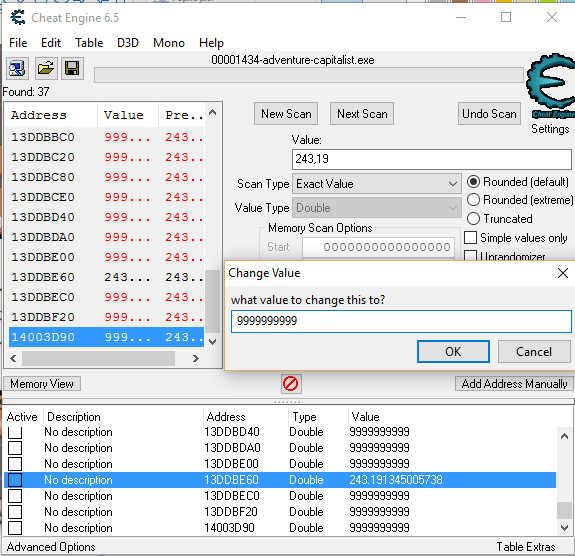This screenshot has width=575, height=556.
Task: Click Cancel in Change Value dialog
Action: (x=534, y=352)
